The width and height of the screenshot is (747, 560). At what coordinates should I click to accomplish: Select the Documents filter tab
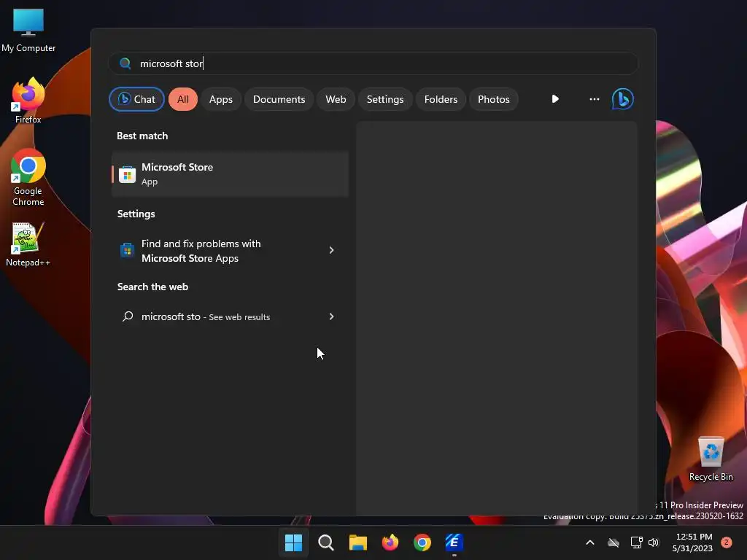point(279,99)
